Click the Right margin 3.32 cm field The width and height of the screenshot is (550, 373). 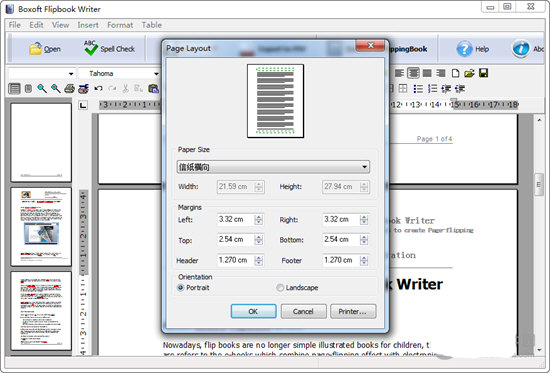coord(341,220)
